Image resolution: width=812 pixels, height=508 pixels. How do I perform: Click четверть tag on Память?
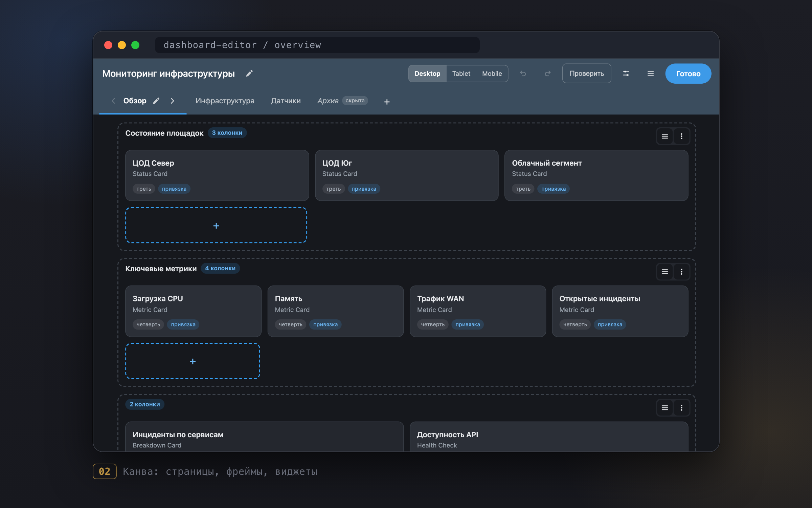coord(291,324)
